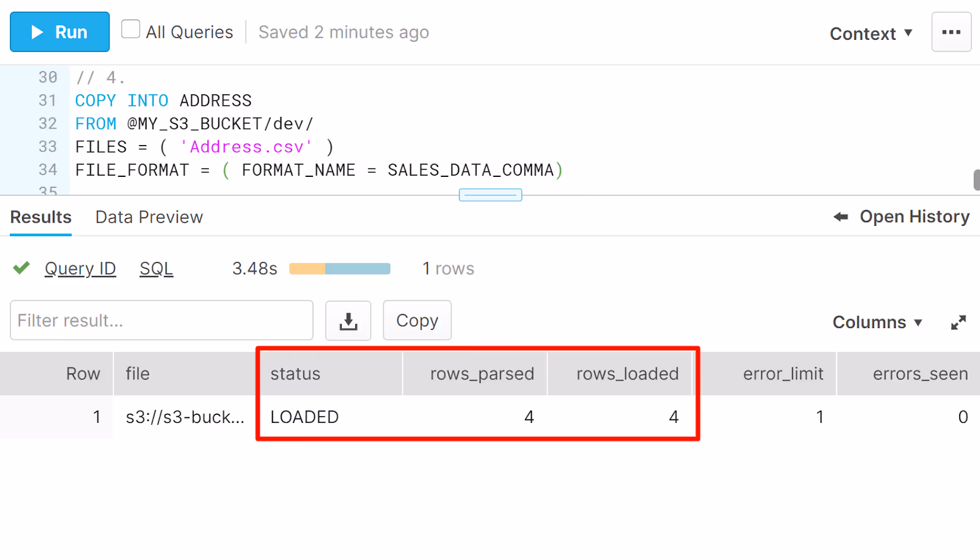Open the ellipsis options menu
Viewport: 980px width, 560px height.
[951, 31]
